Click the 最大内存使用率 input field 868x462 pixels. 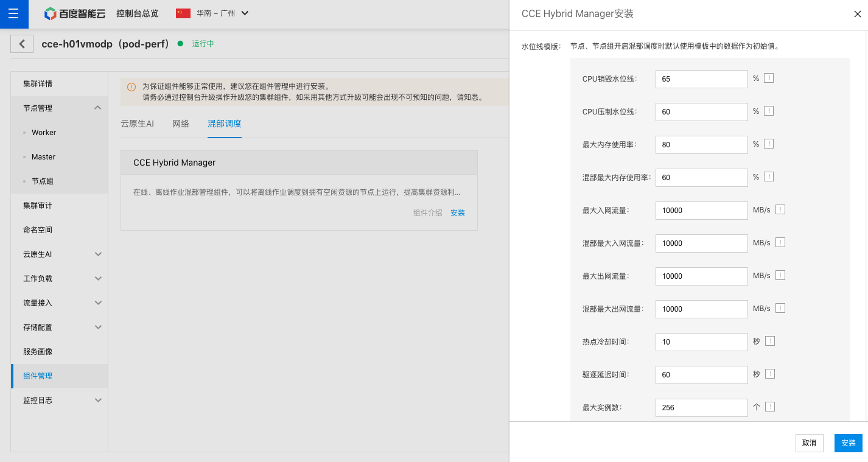[702, 144]
